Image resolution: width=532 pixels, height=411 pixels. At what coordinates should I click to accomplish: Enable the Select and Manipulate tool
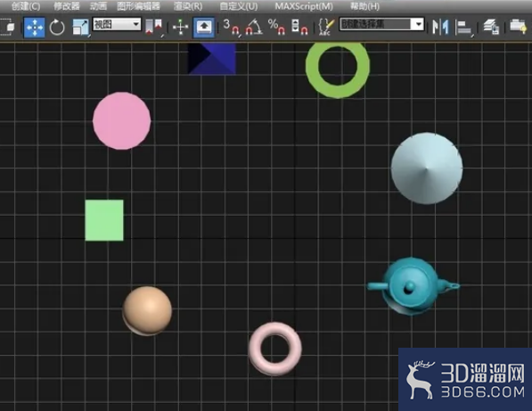click(x=181, y=27)
